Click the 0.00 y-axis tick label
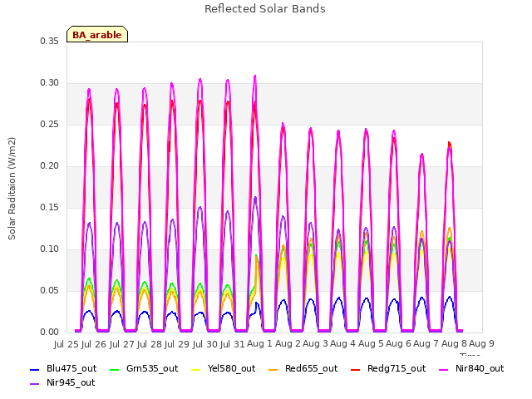Screen dimensions: 532x399 49,332
